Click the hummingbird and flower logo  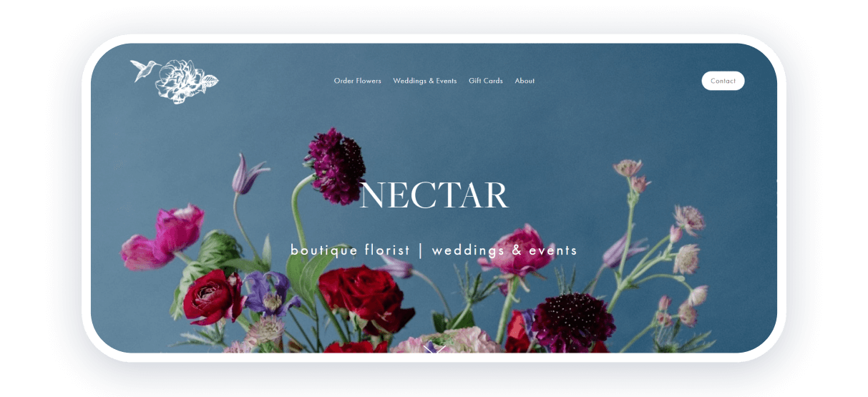(x=175, y=81)
